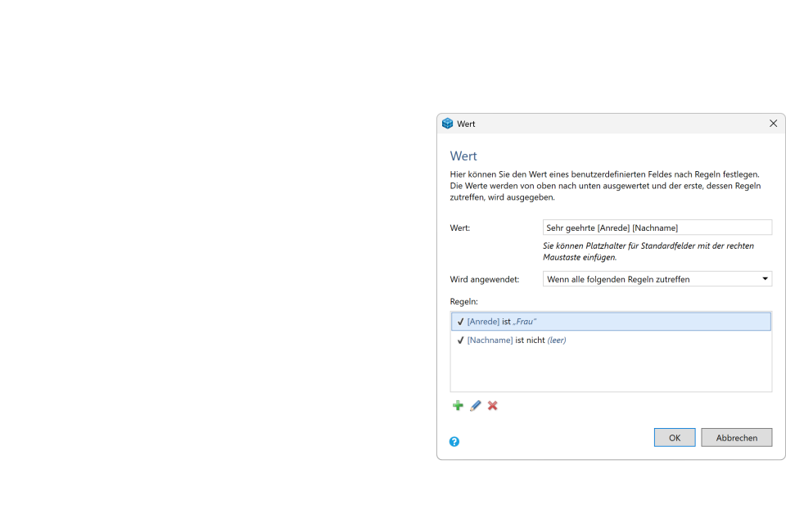Toggle the checkmark of the [Anrede] rule

460,322
